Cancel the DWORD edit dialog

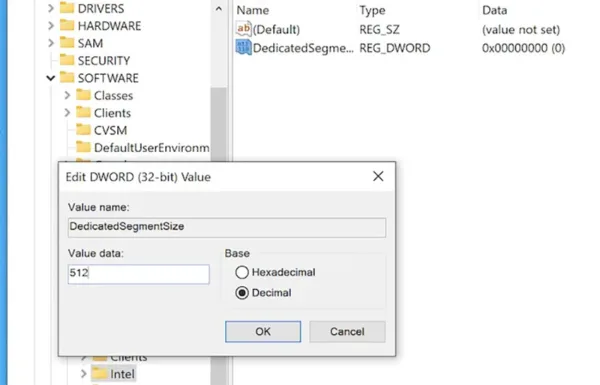[347, 331]
